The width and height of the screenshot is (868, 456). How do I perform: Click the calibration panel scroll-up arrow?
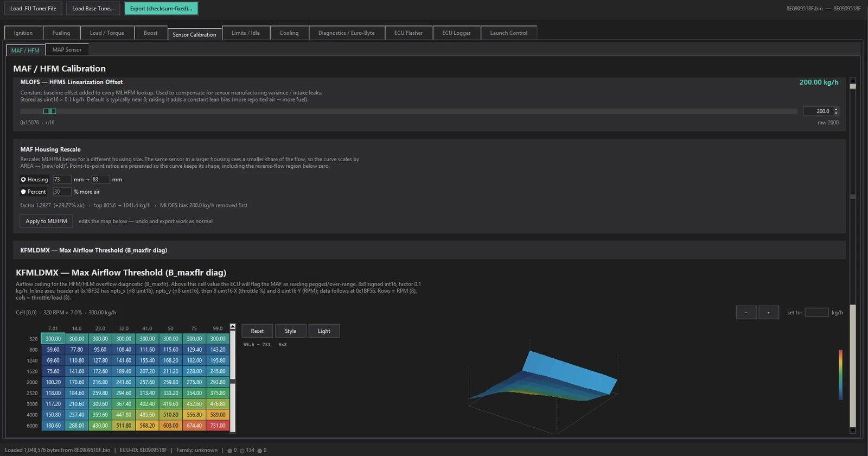click(853, 81)
